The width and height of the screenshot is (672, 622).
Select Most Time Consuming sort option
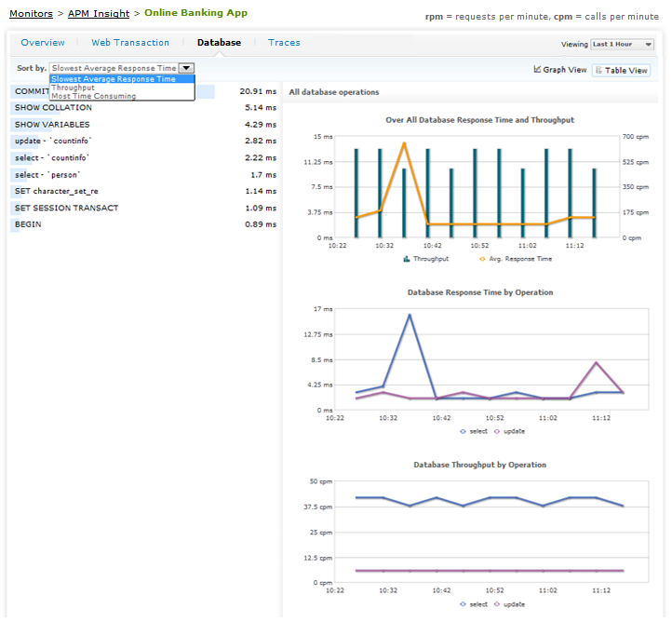[x=93, y=96]
